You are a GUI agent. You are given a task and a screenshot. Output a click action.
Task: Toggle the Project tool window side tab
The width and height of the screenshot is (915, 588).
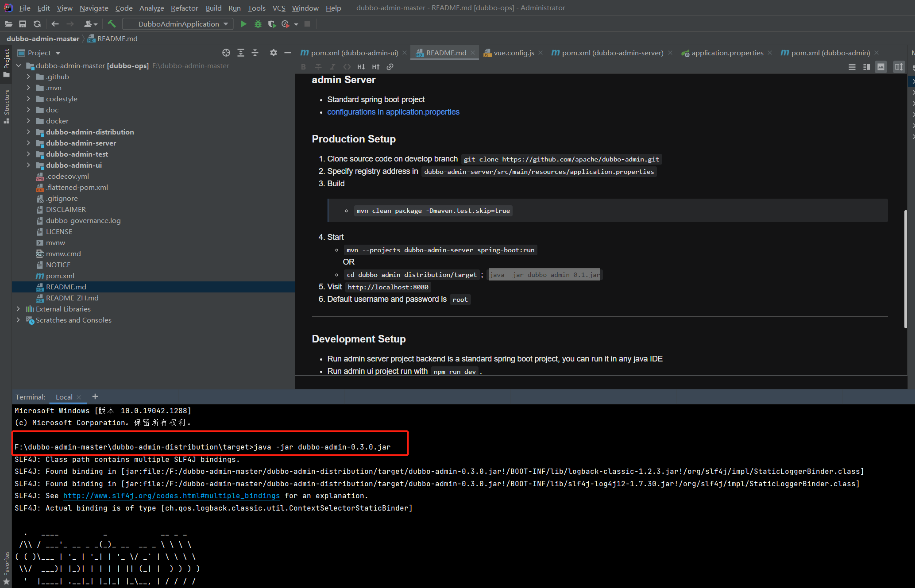6,62
